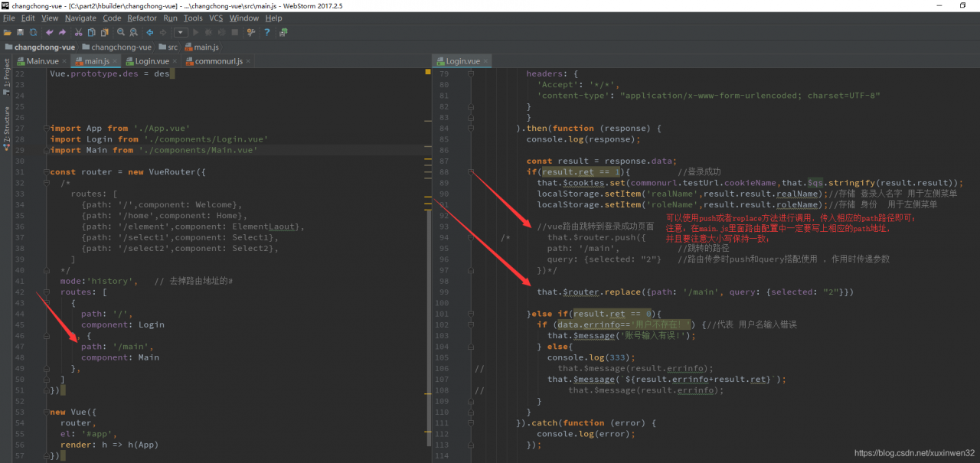
Task: Click the Undo arrow icon
Action: tap(50, 33)
